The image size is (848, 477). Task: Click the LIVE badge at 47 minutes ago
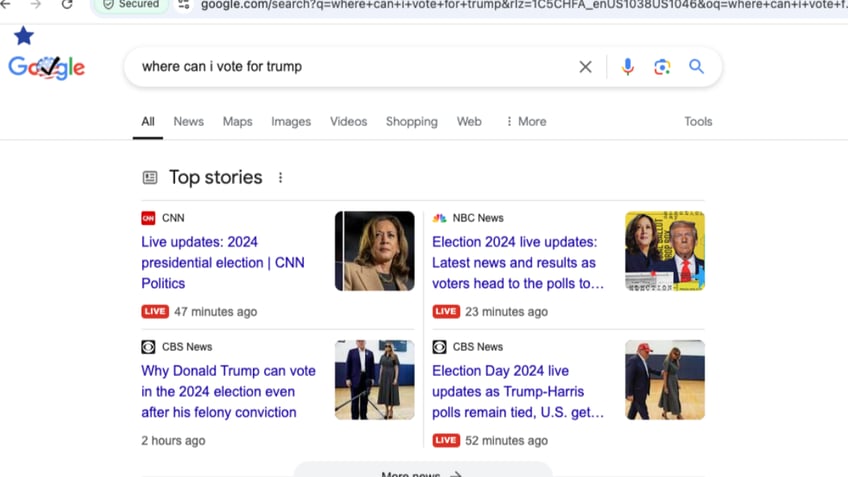coord(155,312)
